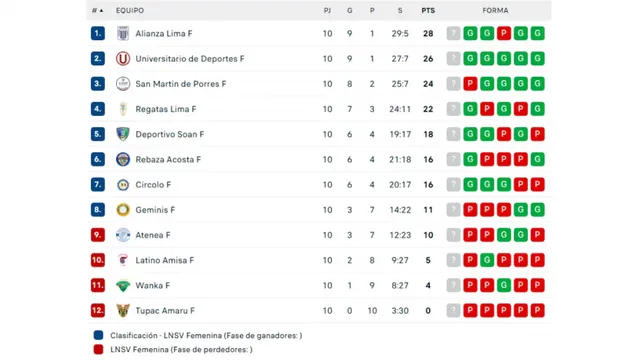Sort standings by the PTS column header
The height and width of the screenshot is (360, 640).
coord(428,11)
